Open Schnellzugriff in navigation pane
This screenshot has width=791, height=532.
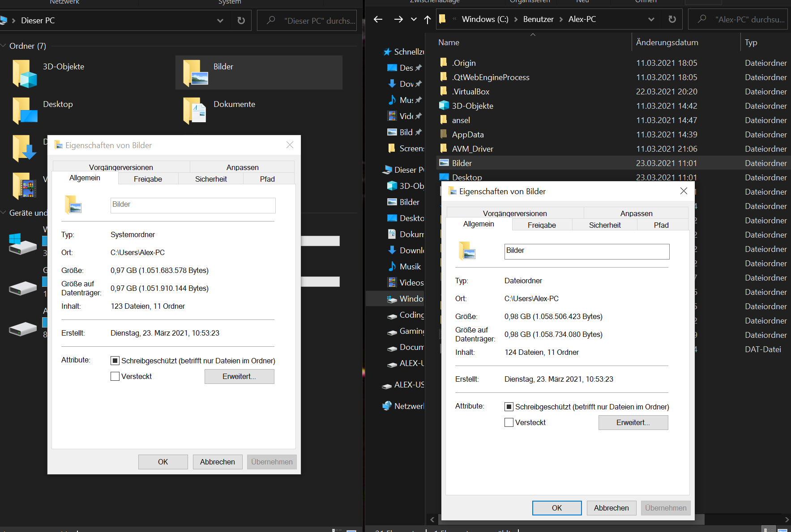(x=403, y=52)
